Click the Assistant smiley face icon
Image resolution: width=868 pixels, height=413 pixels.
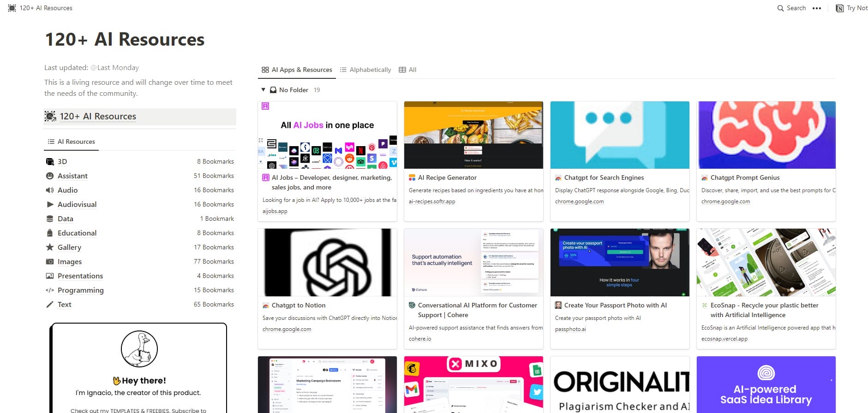pos(50,176)
